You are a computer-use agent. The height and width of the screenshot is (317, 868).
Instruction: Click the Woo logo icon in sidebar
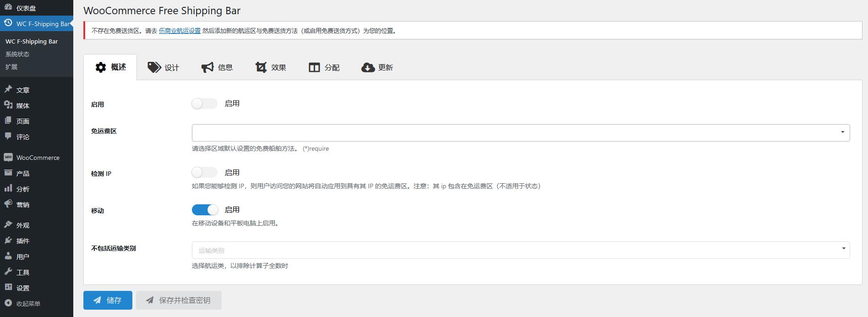pyautogui.click(x=8, y=157)
